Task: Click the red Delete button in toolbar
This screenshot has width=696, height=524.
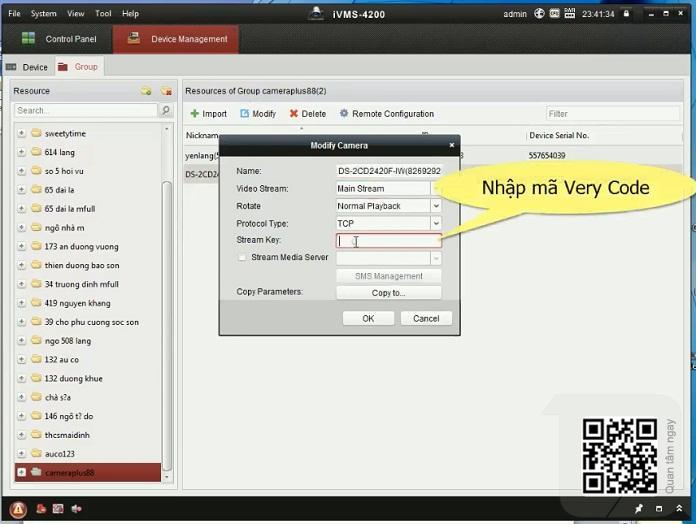Action: coord(307,114)
